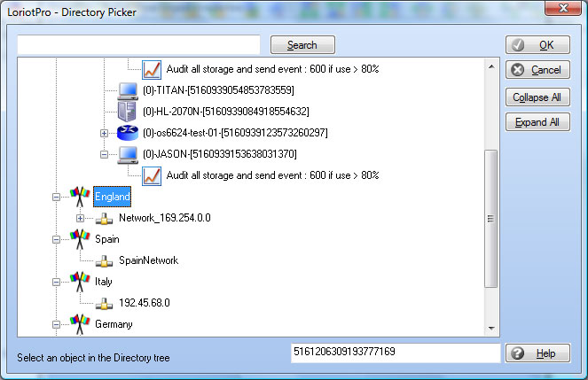Click the Italy flags icon
This screenshot has width=588, height=380.
click(81, 282)
